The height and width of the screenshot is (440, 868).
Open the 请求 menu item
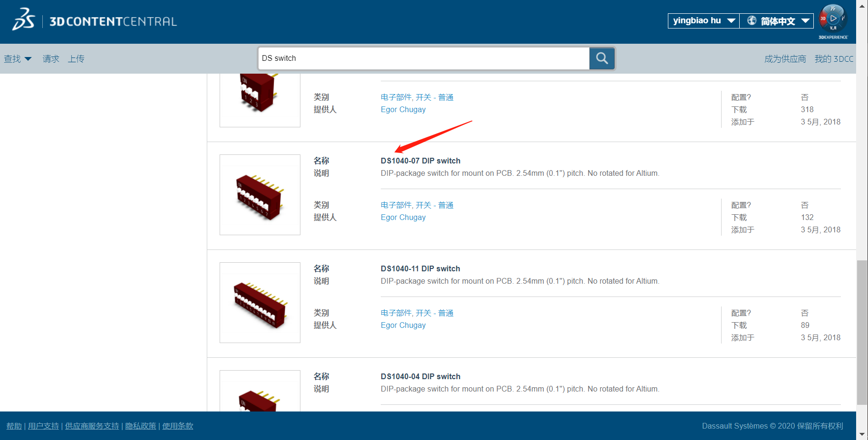pos(51,59)
